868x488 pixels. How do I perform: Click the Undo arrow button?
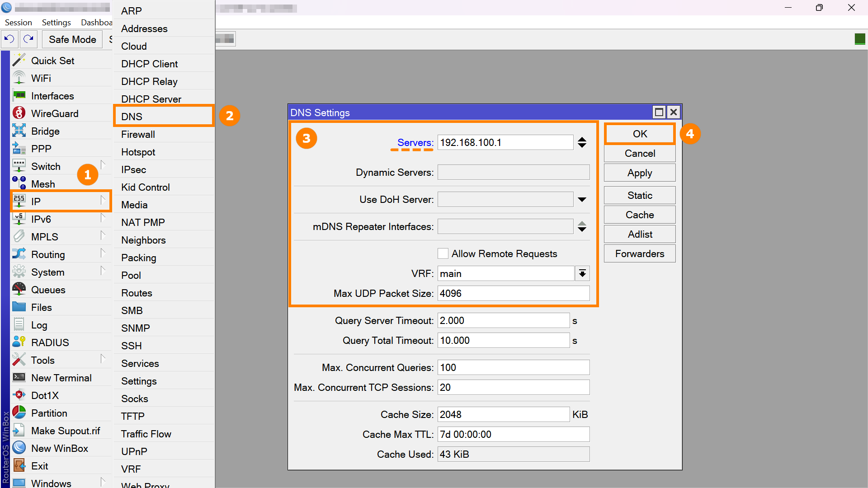pos(9,39)
